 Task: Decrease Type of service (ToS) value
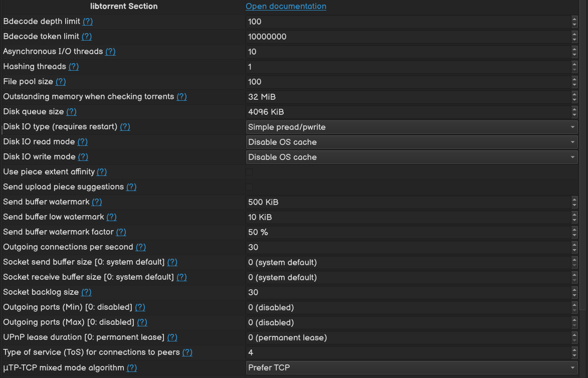click(x=574, y=355)
